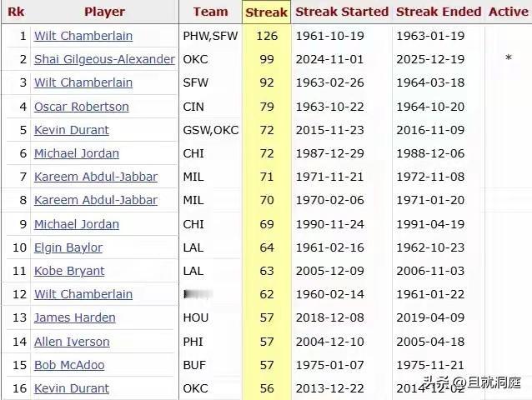Open Allen Iverson's player link

click(x=72, y=342)
